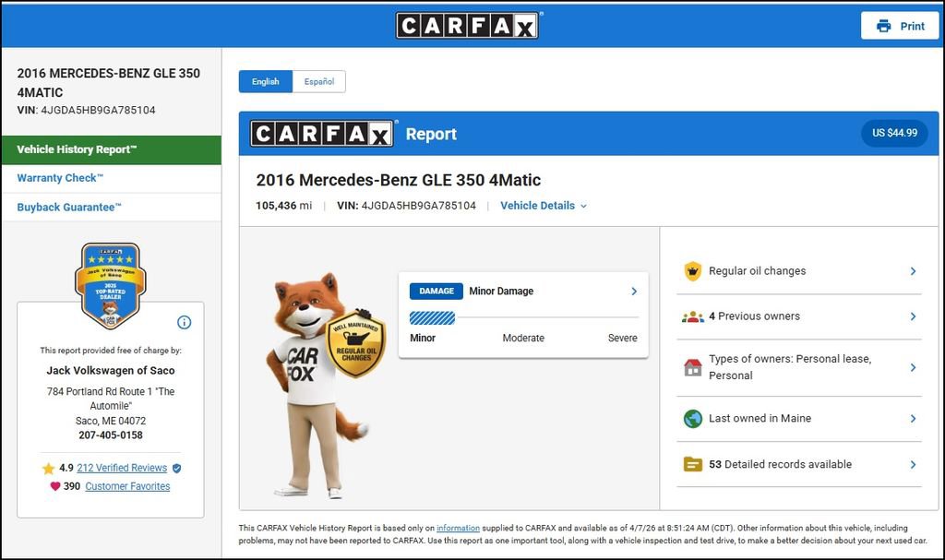Click the damage severity bar

[523, 318]
